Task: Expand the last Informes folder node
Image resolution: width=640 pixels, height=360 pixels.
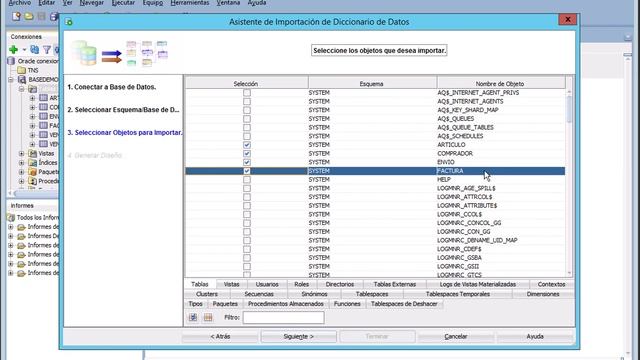Action: click(x=11, y=273)
